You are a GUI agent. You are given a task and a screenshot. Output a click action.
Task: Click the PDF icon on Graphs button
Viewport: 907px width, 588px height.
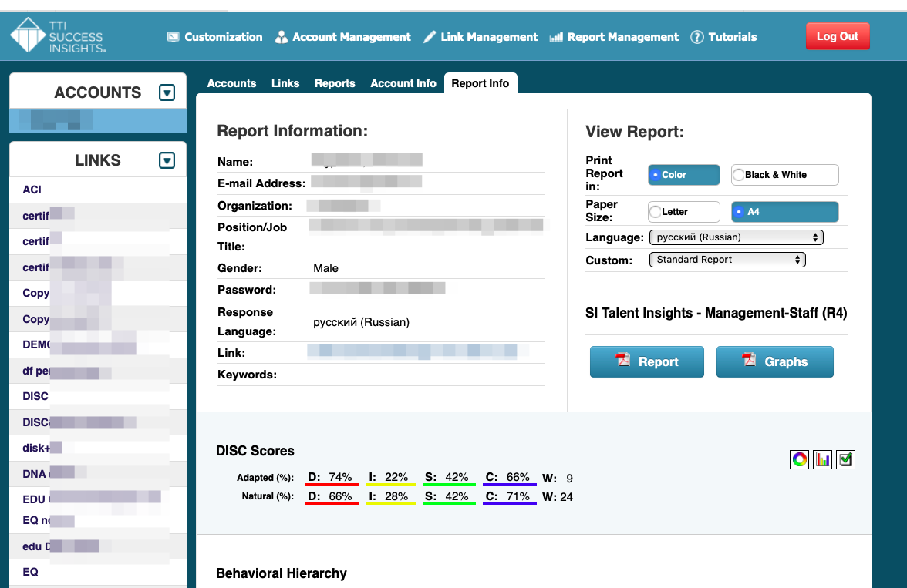(x=749, y=360)
